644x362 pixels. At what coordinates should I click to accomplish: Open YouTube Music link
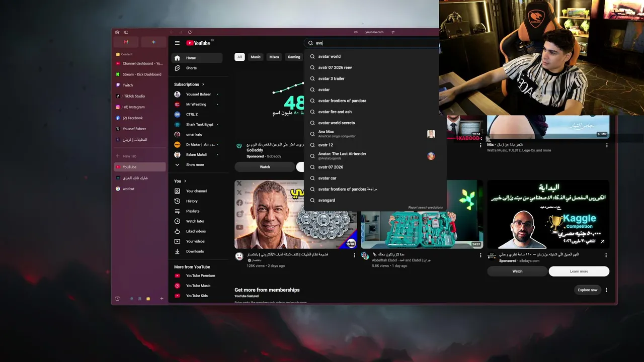point(197,286)
